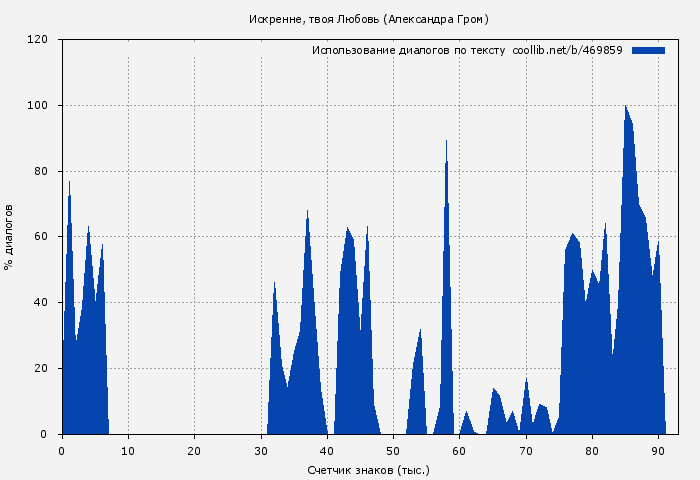Open the coollib.net/b/469859 link in the legend

(x=567, y=50)
